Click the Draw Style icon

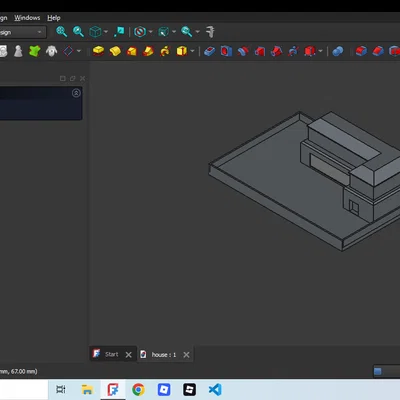click(140, 32)
